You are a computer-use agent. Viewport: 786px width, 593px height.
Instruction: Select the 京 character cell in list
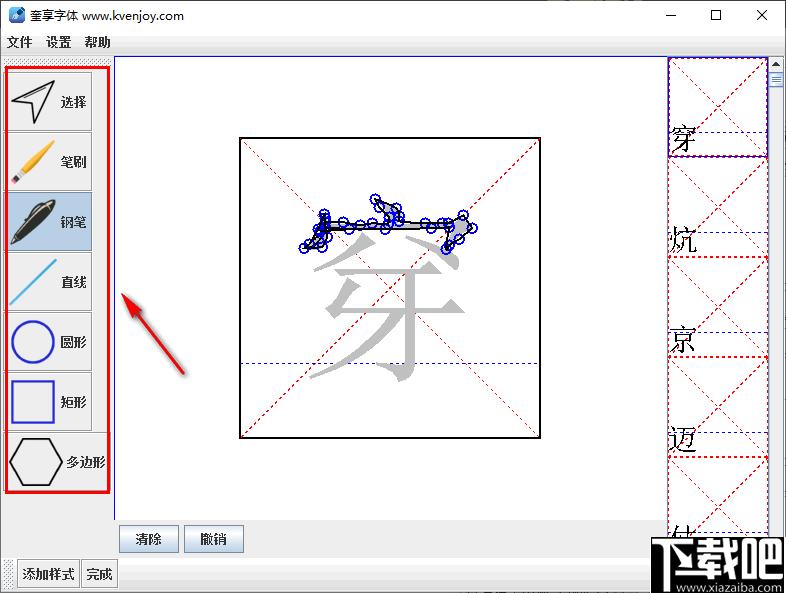(x=718, y=307)
